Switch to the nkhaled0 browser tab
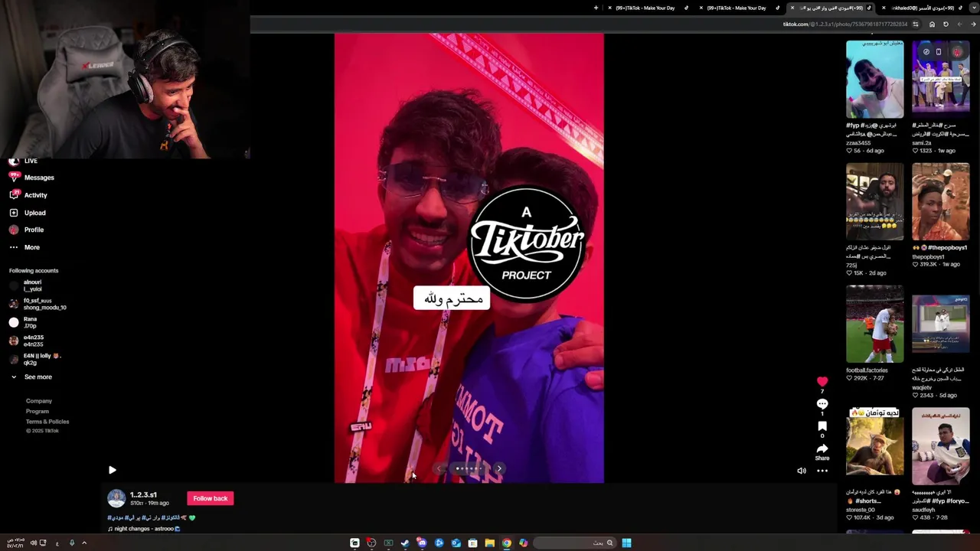980x551 pixels. tap(923, 8)
